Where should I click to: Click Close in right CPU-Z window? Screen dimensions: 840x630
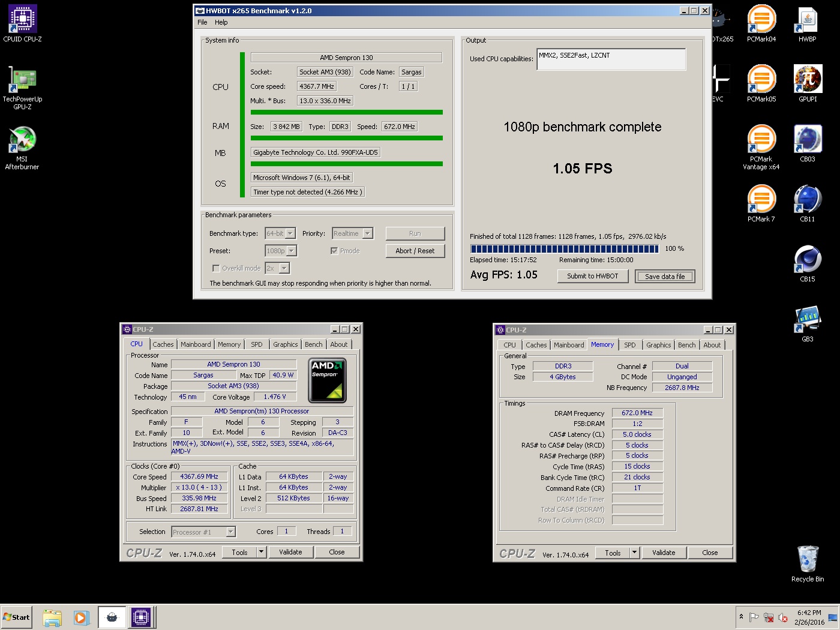click(x=710, y=553)
